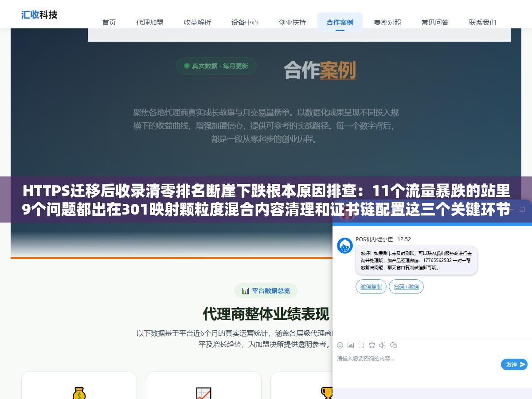532x399 pixels.
Task: Toggle the chat sound speaker icon
Action: (x=382, y=345)
